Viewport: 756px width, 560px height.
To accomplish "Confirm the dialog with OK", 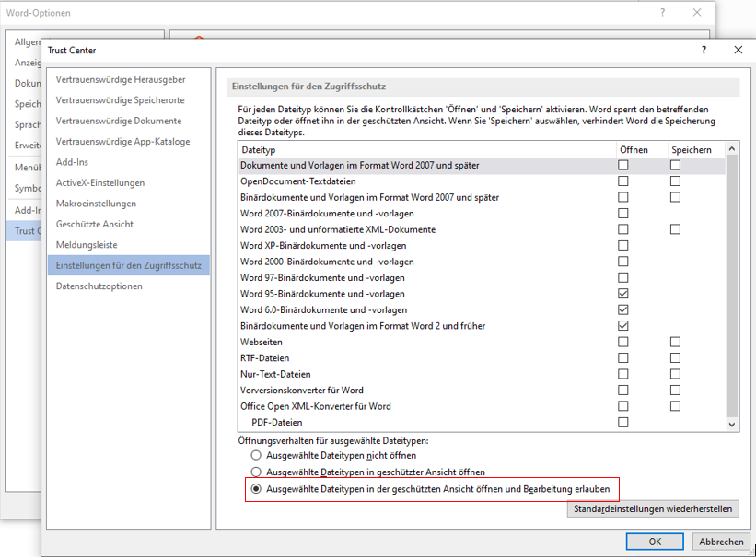I will (x=654, y=542).
